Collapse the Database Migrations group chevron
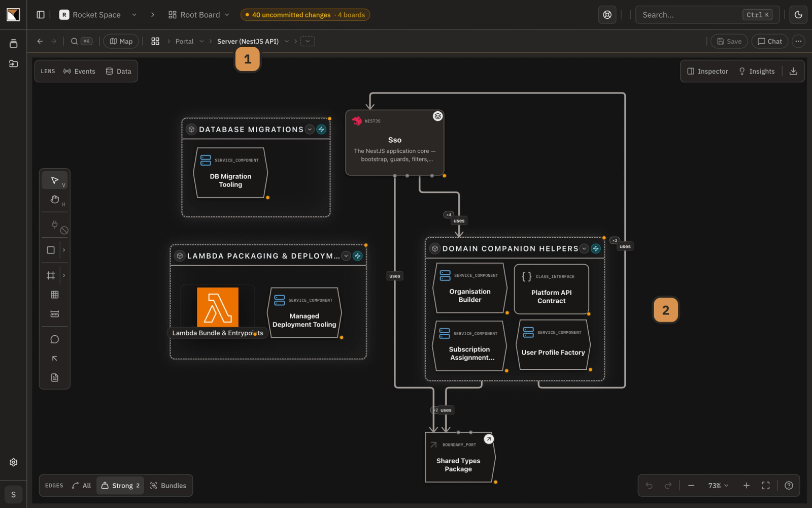812x508 pixels. (310, 130)
